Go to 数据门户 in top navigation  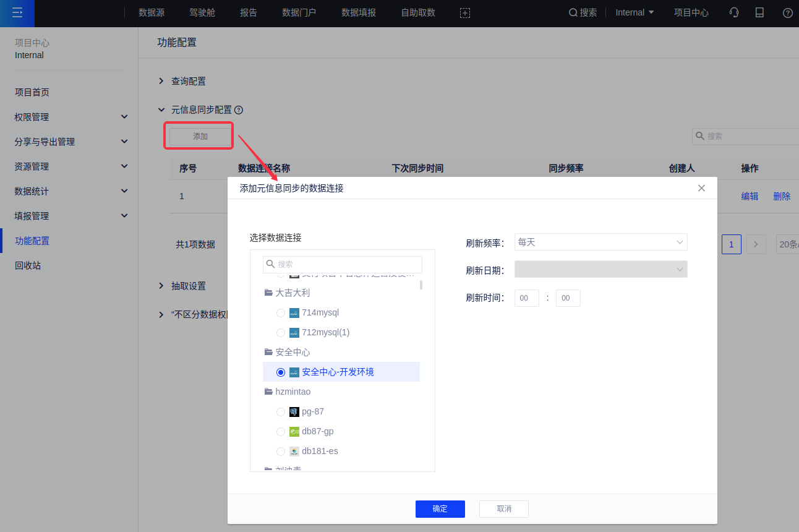(299, 12)
